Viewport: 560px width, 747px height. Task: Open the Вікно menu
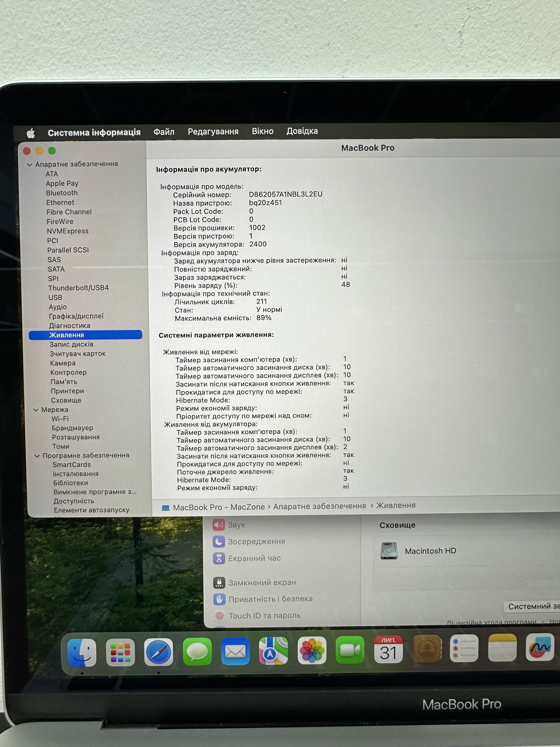262,131
